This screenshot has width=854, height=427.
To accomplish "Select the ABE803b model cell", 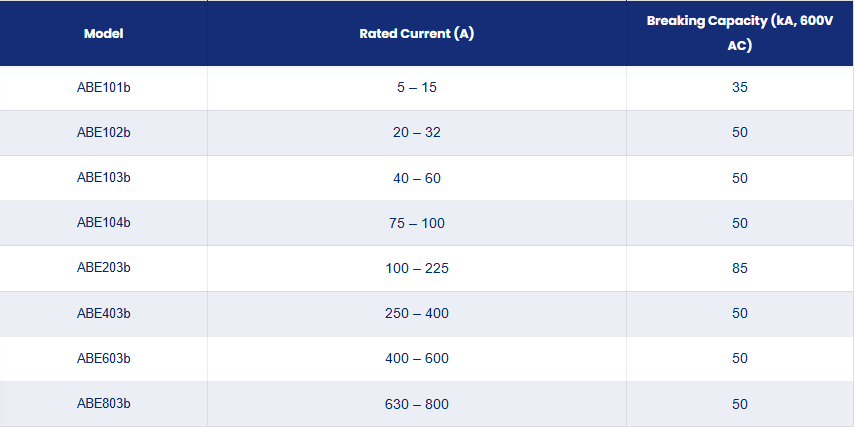I will [x=103, y=404].
